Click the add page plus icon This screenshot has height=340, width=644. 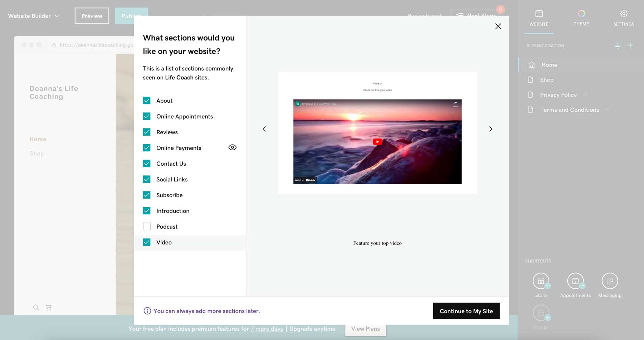pos(630,46)
